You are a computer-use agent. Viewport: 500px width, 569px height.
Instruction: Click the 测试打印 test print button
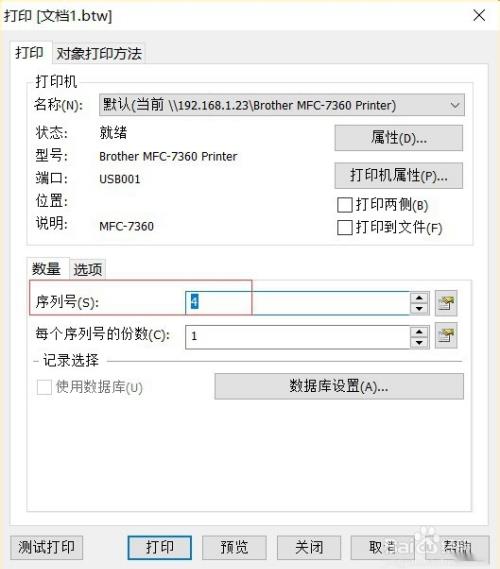(46, 547)
